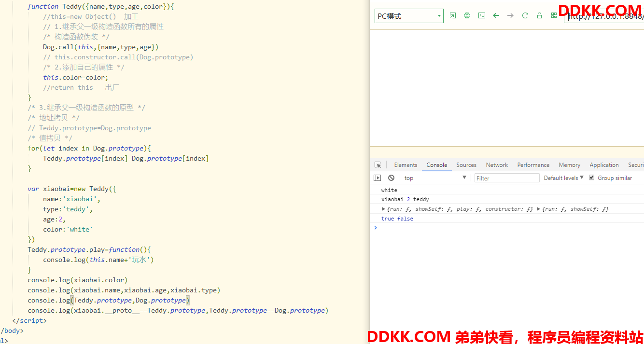
Task: Click the 'this.color=color;' code line
Action: (x=76, y=77)
